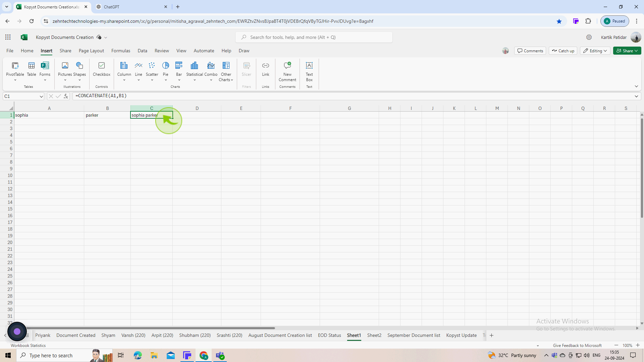Open the Editing mode dropdown
644x362 pixels.
click(595, 51)
